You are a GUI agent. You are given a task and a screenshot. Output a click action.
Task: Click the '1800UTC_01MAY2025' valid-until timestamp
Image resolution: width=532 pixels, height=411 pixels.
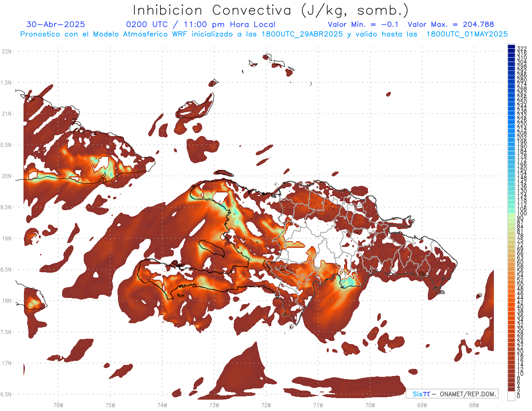467,34
